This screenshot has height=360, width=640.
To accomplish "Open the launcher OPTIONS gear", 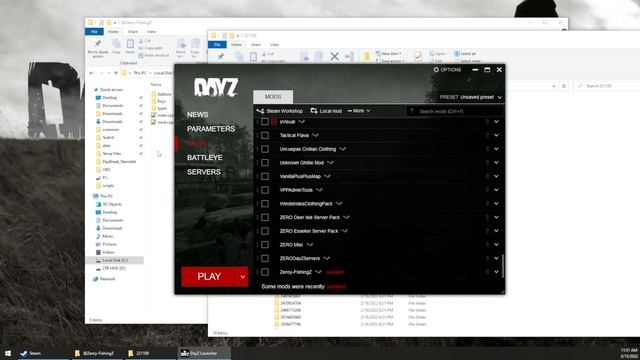I will coord(447,70).
